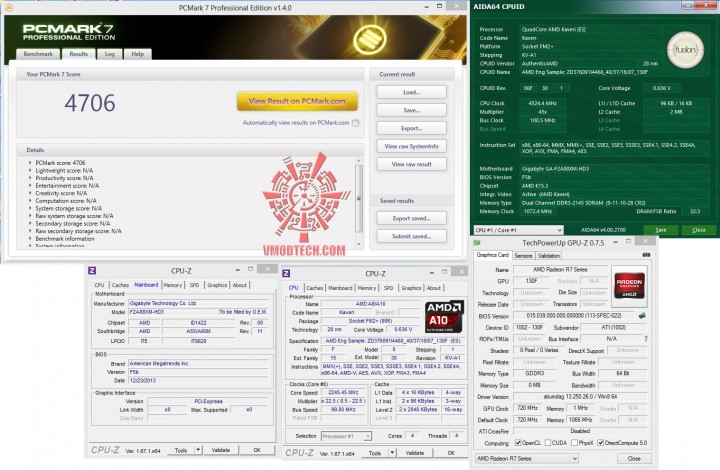Click the AIDA64 CPU Clock value 4524.4 MHz
Viewport: 720px width, 470px height.
542,103
